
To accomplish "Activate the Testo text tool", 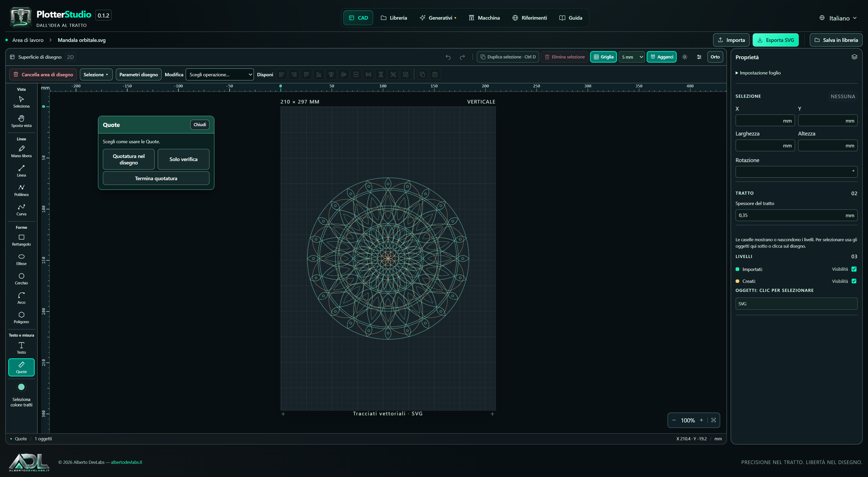I will click(21, 348).
